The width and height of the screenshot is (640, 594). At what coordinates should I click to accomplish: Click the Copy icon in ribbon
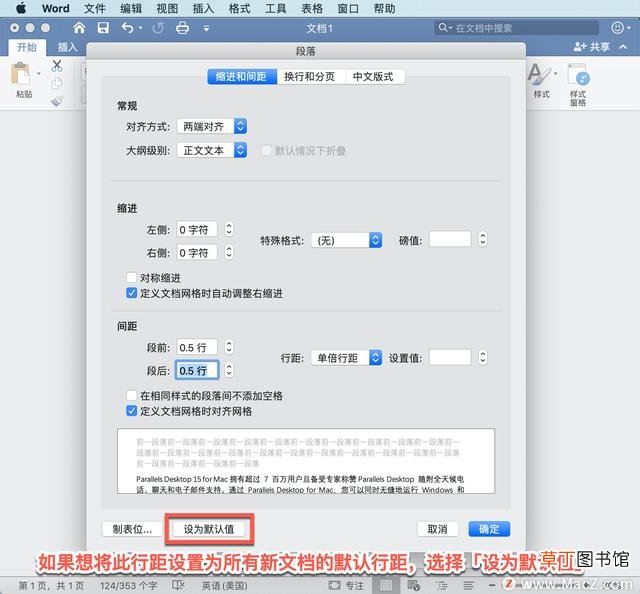(x=57, y=83)
